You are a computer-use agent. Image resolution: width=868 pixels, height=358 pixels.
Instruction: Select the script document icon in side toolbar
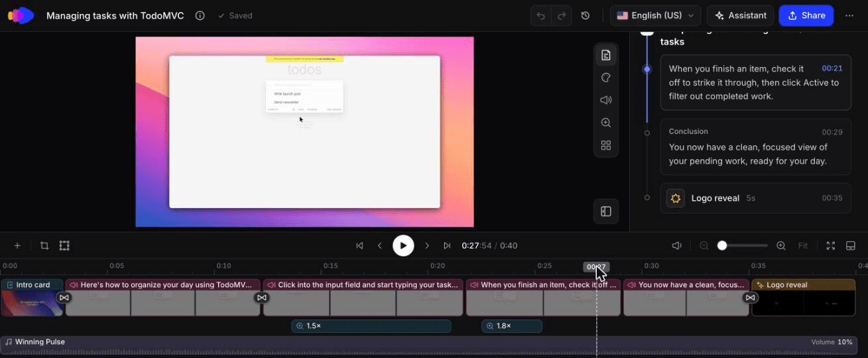pyautogui.click(x=606, y=55)
